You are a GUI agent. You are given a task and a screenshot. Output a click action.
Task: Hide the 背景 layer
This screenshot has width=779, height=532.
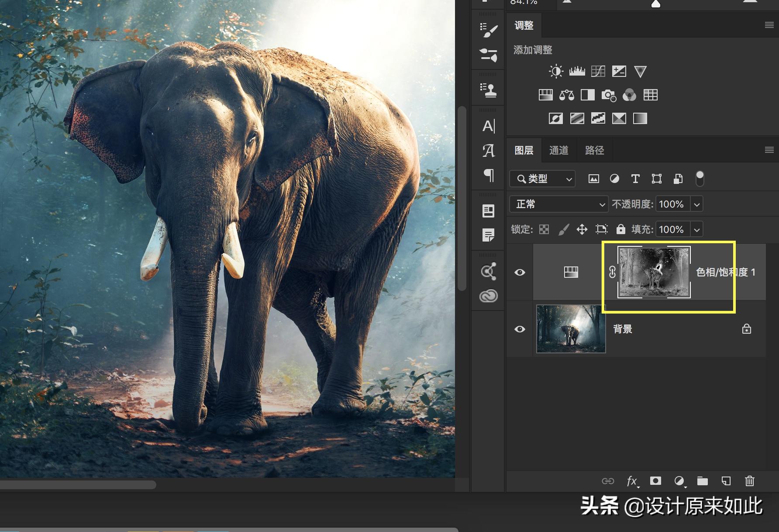520,329
